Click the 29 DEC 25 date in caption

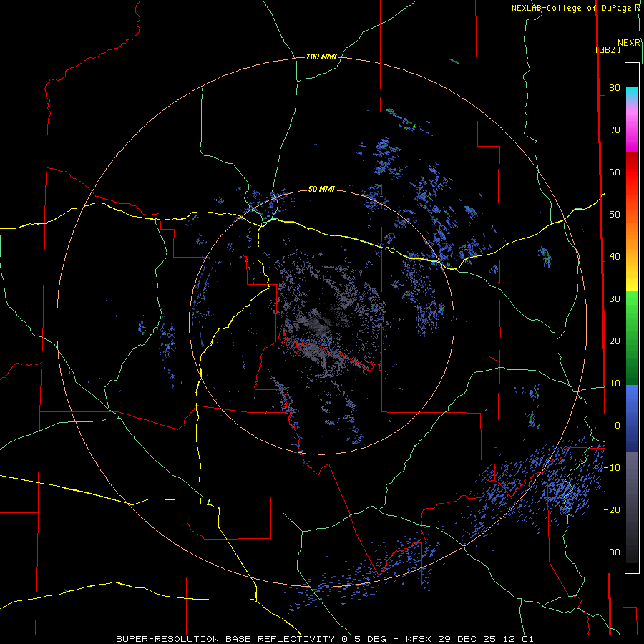pyautogui.click(x=467, y=639)
